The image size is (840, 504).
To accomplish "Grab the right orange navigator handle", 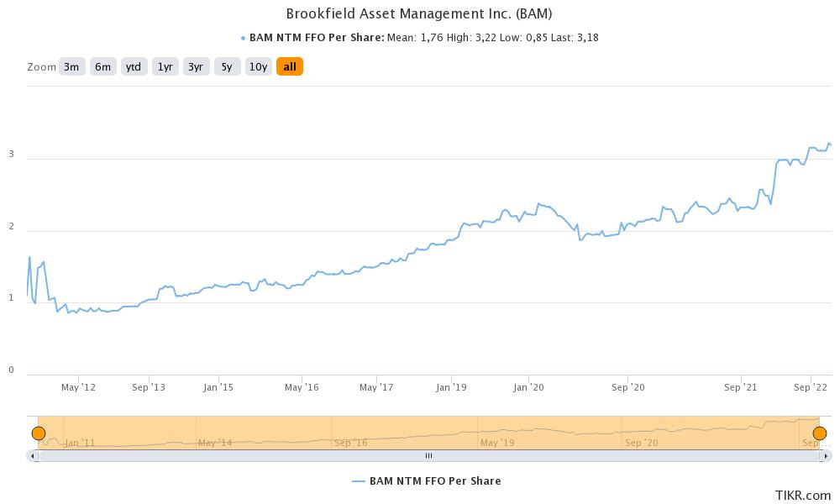I will (820, 433).
